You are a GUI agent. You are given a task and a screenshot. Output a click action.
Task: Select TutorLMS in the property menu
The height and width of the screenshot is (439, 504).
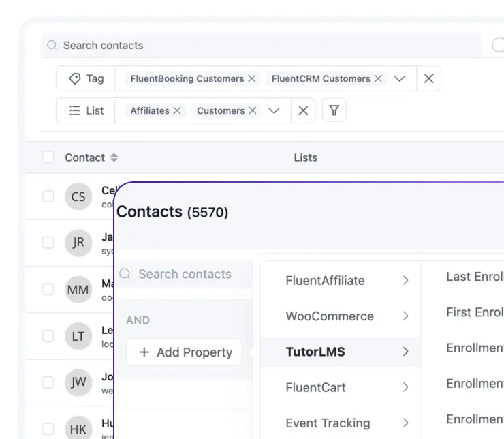[341, 352]
